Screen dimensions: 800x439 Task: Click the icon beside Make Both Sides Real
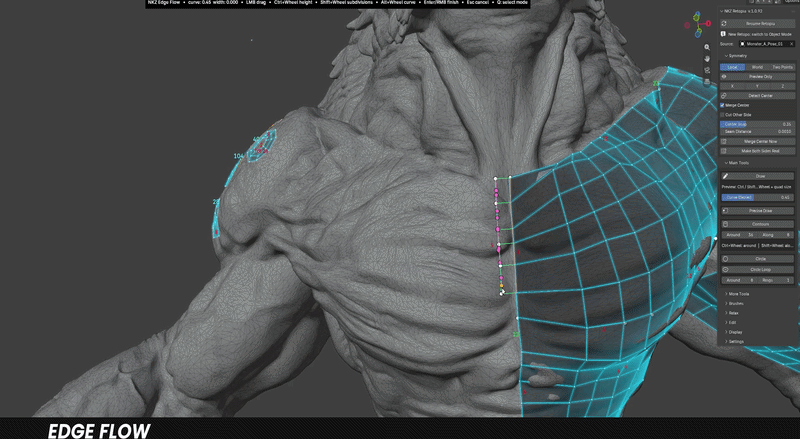pyautogui.click(x=723, y=151)
